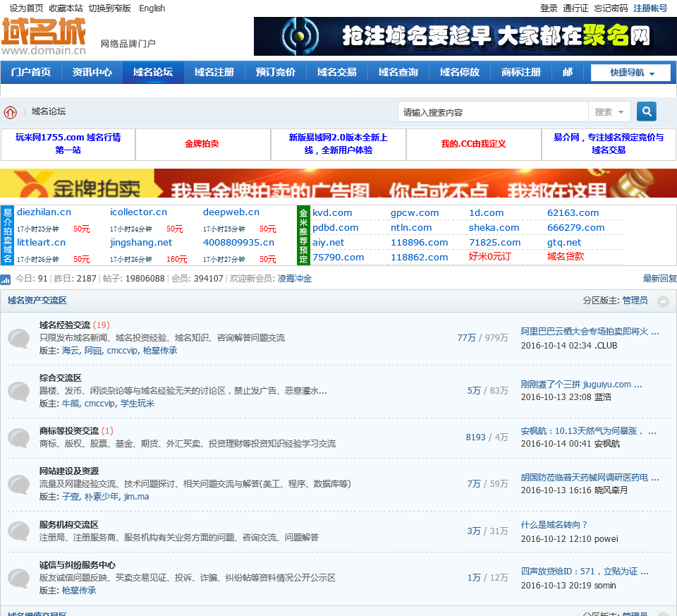This screenshot has height=616, width=677.
Task: Click 切换到窄版 link
Action: point(110,8)
